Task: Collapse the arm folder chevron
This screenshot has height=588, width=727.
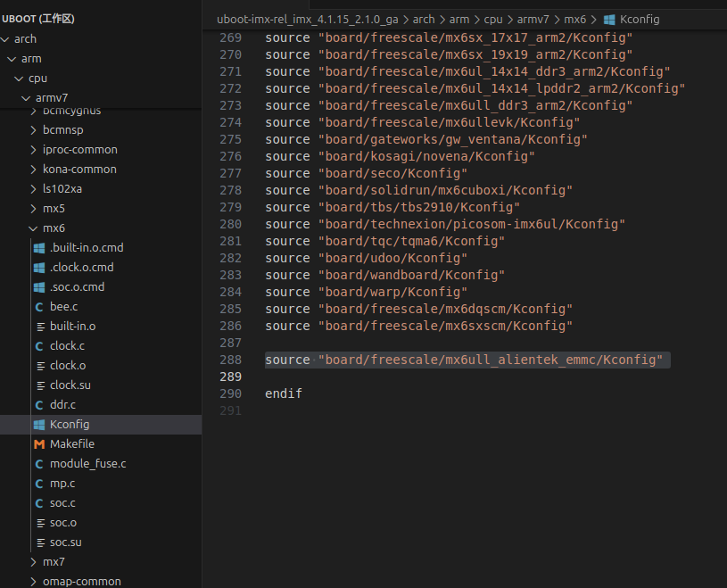Action: pyautogui.click(x=12, y=59)
